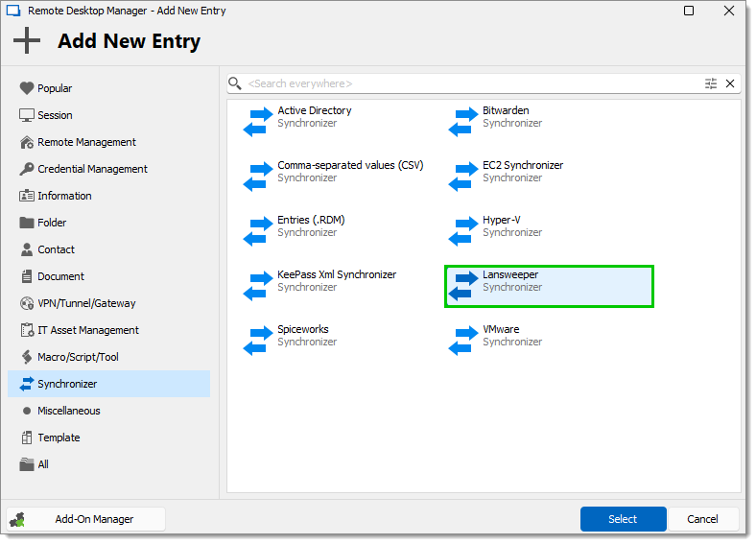Open the Popular category
Viewport: 756px width, 544px height.
(109, 88)
